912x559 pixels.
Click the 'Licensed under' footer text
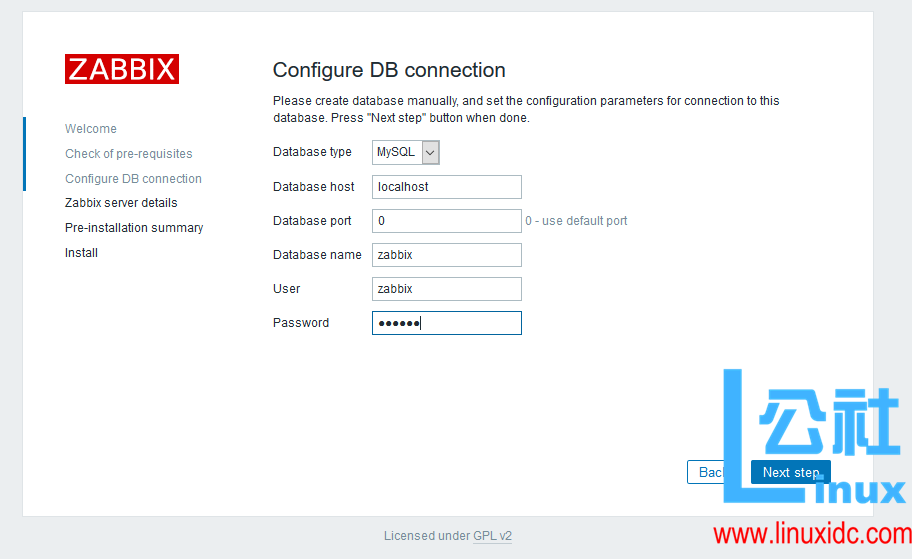[427, 536]
